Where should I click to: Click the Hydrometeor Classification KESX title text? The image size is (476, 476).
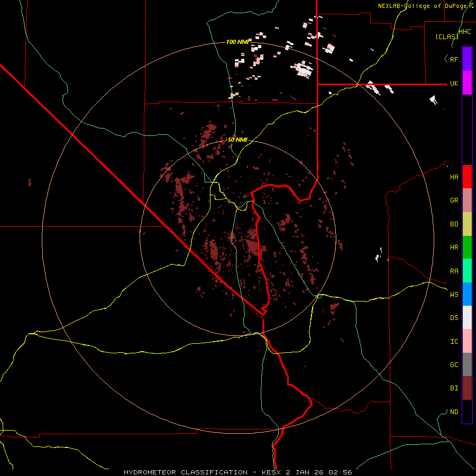(x=237, y=472)
